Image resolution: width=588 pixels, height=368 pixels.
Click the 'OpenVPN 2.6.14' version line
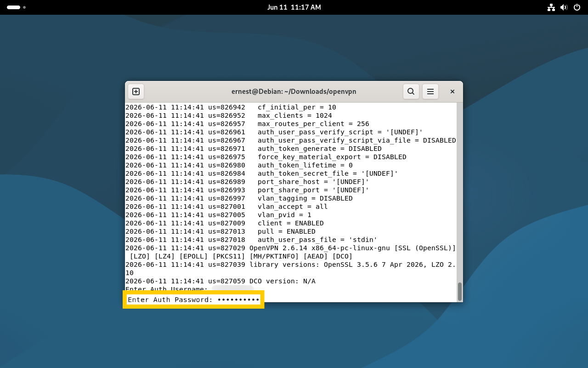point(291,248)
